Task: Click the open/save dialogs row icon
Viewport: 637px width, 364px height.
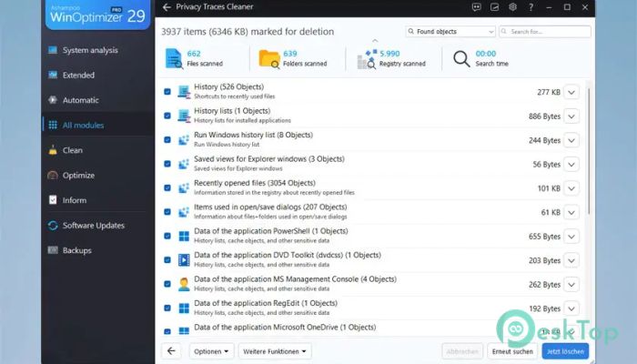Action: (184, 212)
